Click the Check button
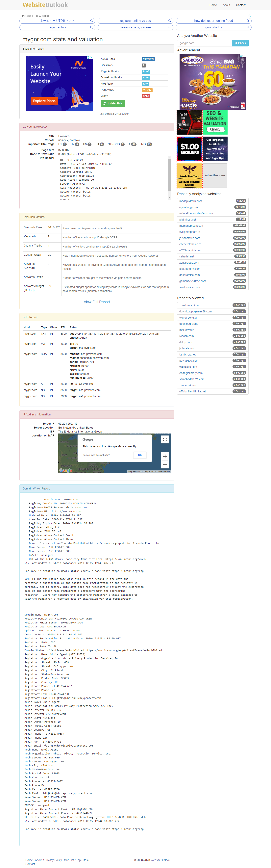The height and width of the screenshot is (868, 271). click(240, 43)
